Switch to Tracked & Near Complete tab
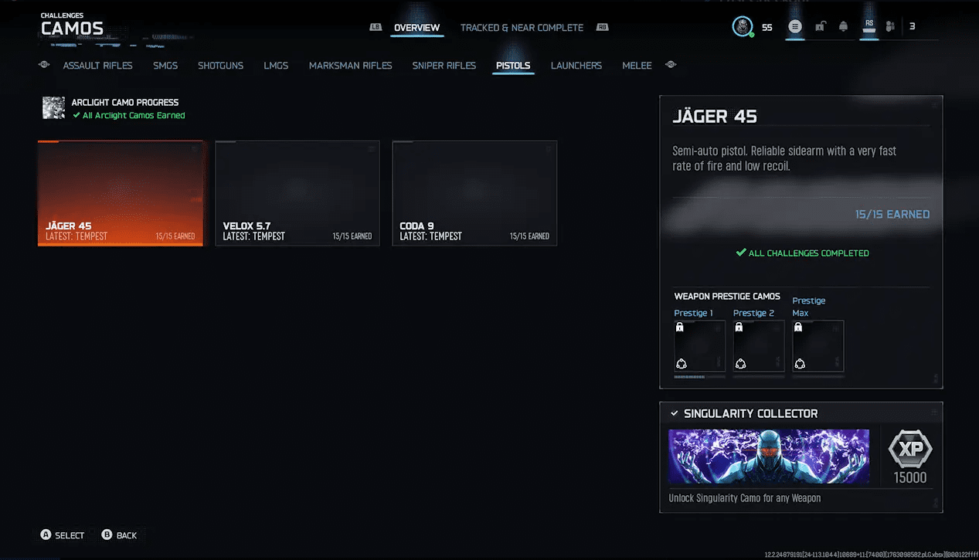 point(522,28)
